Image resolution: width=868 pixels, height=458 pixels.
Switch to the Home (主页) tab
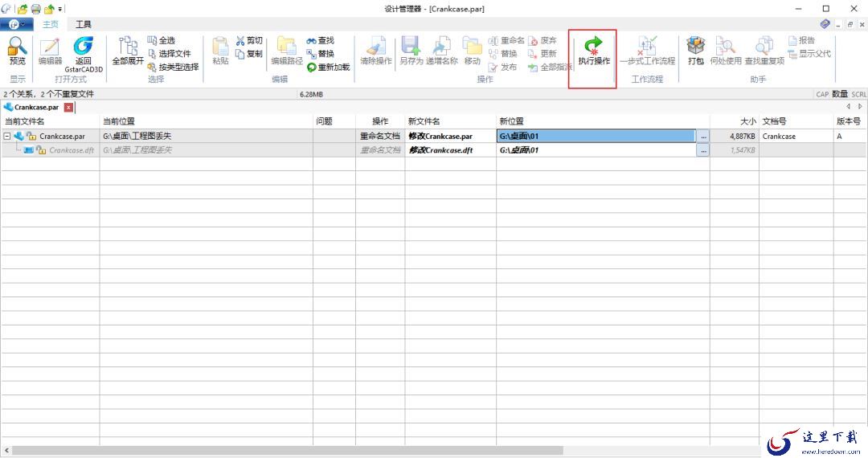point(51,24)
